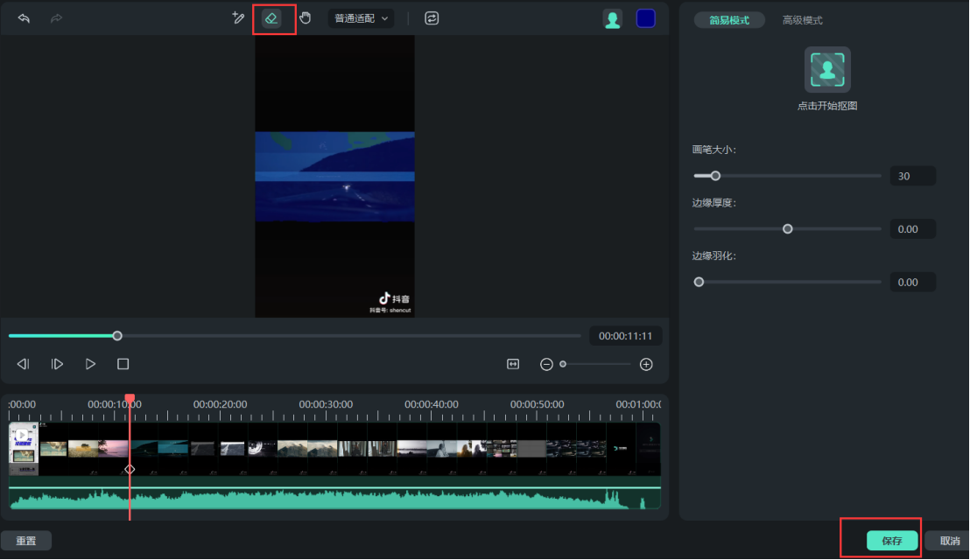
Task: Click the 取消 button
Action: (949, 541)
